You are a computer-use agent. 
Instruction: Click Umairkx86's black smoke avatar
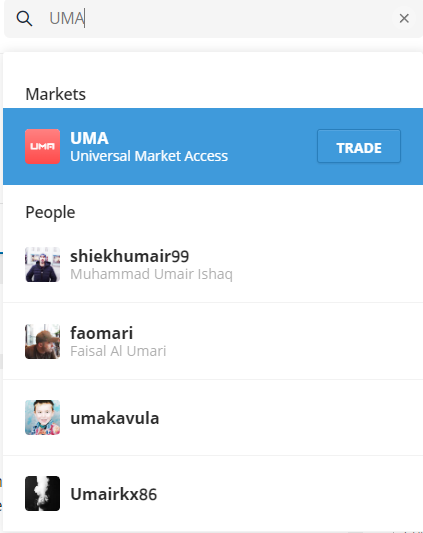pyautogui.click(x=43, y=494)
